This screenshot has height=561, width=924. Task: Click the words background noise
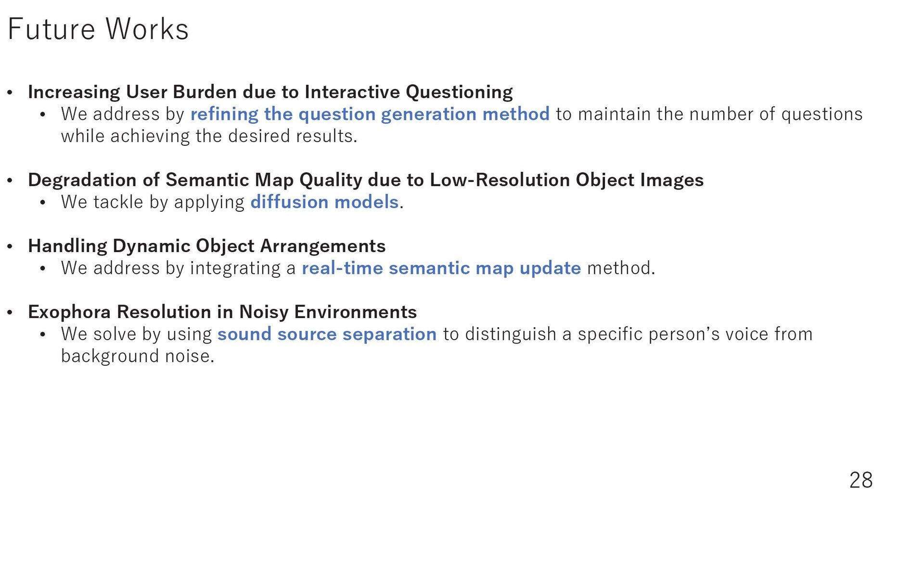(137, 356)
